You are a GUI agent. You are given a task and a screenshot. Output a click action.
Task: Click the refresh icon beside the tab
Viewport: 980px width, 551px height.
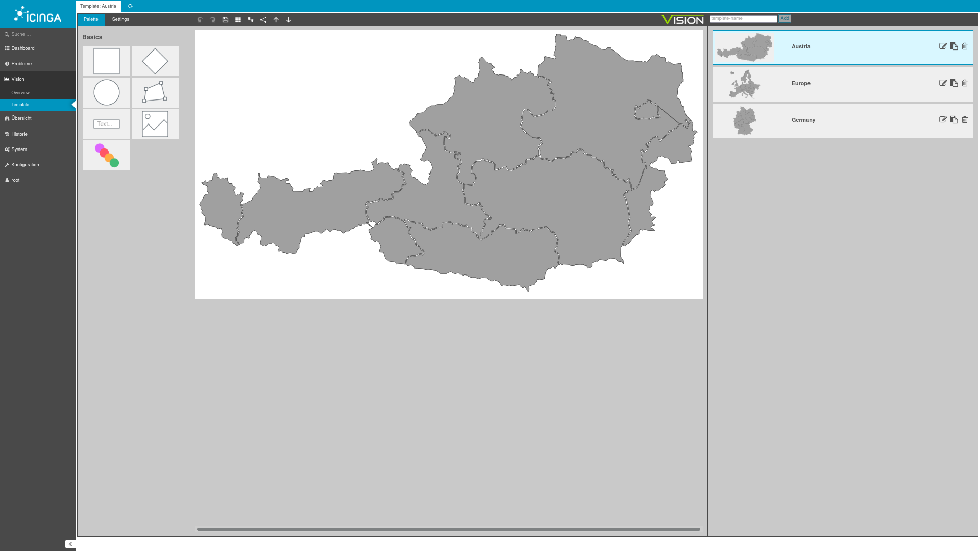click(x=130, y=6)
